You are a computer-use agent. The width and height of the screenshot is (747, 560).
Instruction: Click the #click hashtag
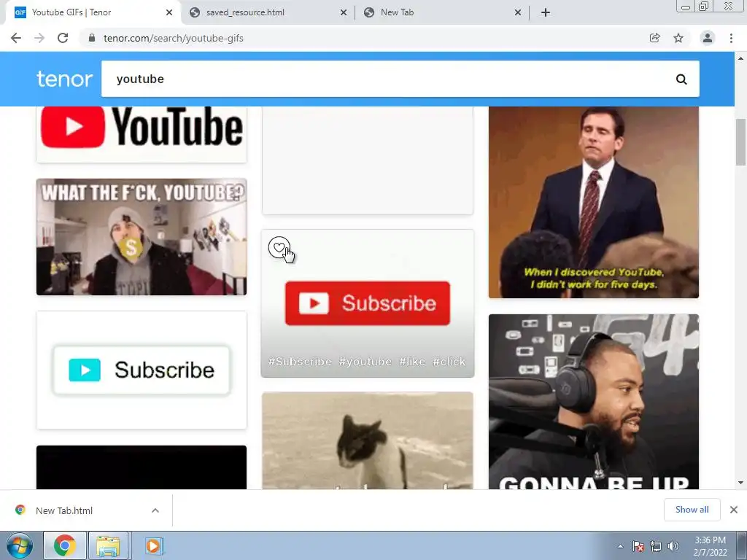pyautogui.click(x=449, y=362)
